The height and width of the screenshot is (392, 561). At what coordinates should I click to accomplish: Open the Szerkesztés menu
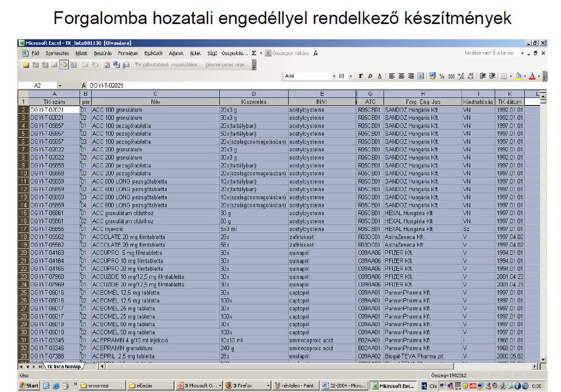57,53
